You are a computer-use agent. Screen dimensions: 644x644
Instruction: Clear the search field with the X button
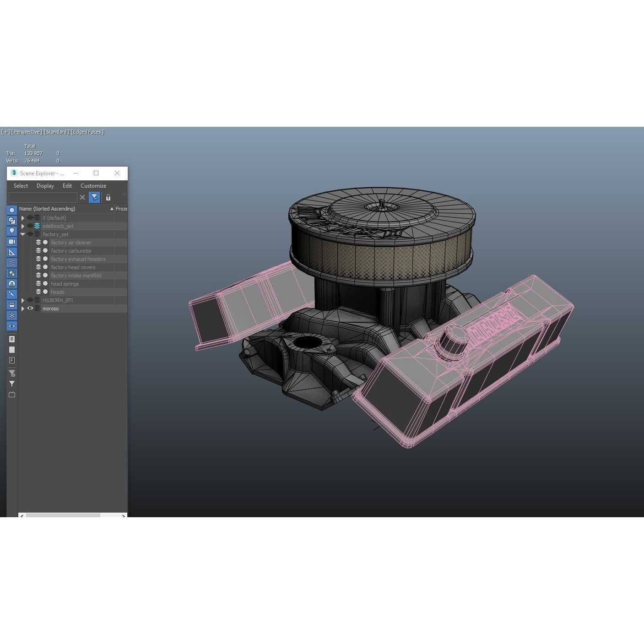[82, 197]
